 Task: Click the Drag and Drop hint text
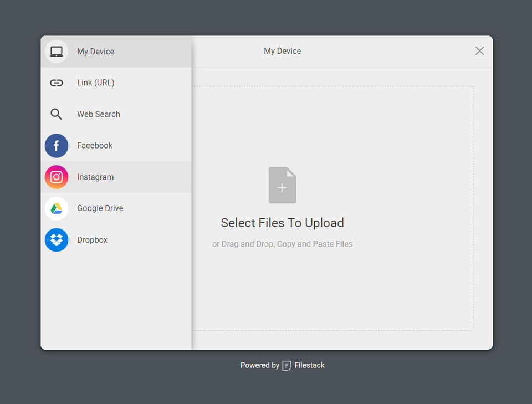coord(283,244)
